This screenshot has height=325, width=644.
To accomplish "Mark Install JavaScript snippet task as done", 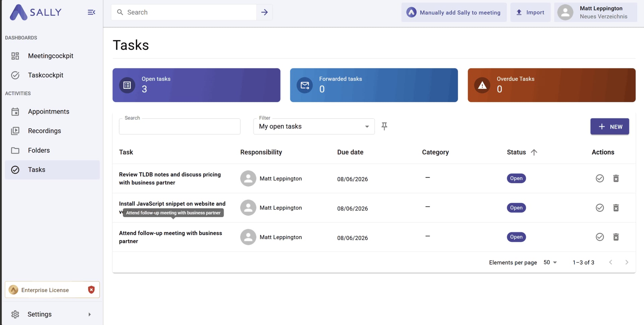I will (x=600, y=208).
